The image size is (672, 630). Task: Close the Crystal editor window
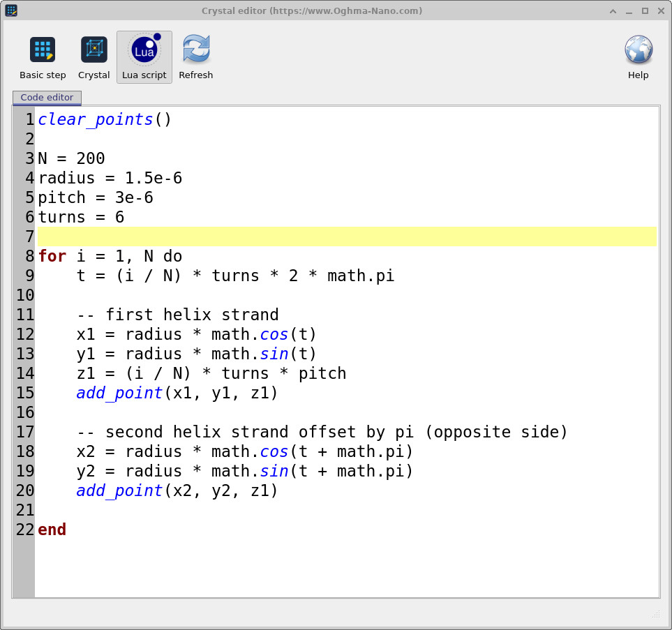661,11
